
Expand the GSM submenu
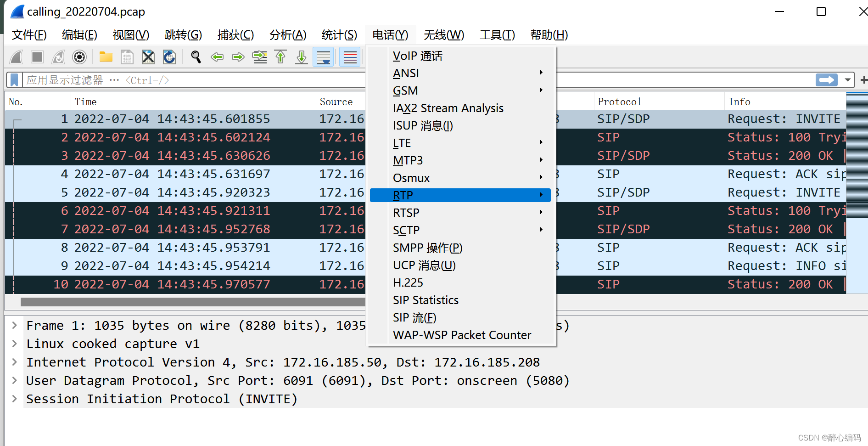(x=460, y=91)
